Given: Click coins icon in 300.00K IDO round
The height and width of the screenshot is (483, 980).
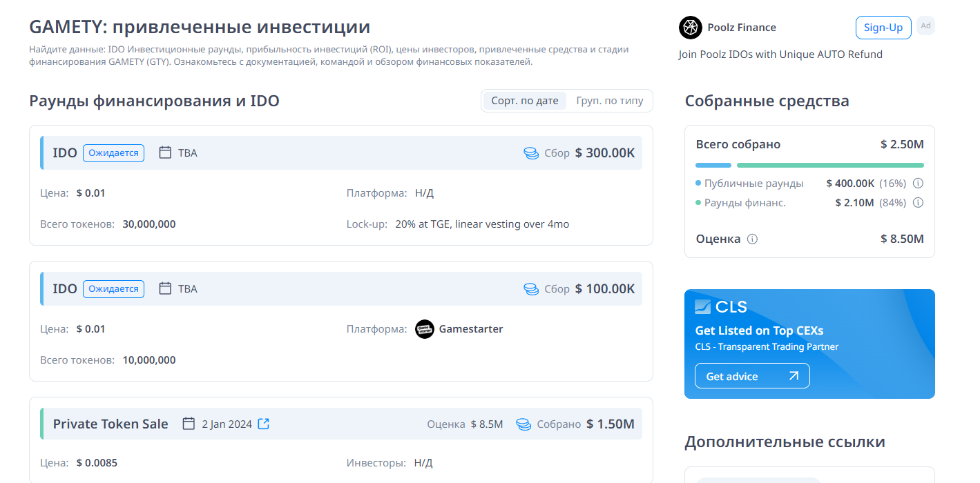Looking at the screenshot, I should tap(530, 153).
